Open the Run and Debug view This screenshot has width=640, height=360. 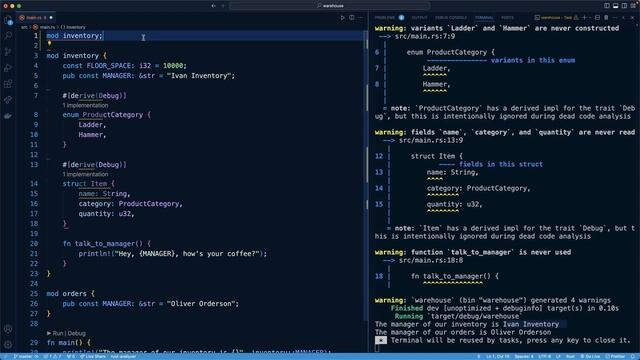coord(8,68)
